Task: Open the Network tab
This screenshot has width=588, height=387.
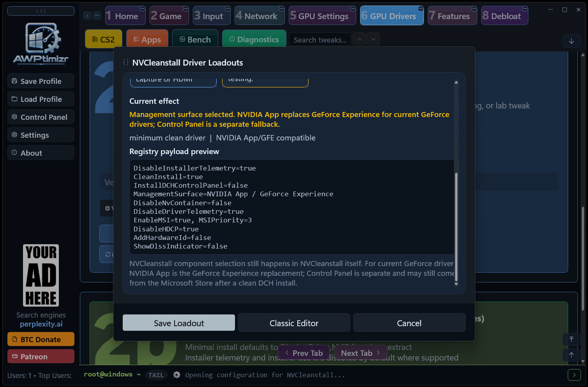Action: tap(260, 16)
